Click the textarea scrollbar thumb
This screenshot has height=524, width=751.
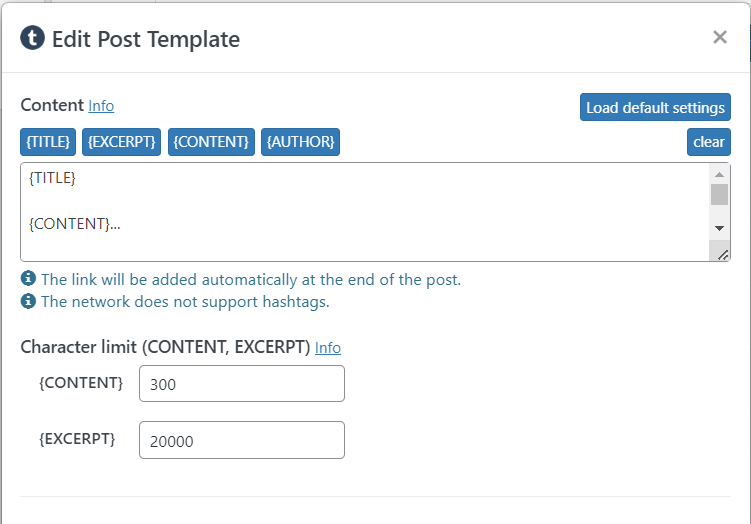[x=719, y=194]
